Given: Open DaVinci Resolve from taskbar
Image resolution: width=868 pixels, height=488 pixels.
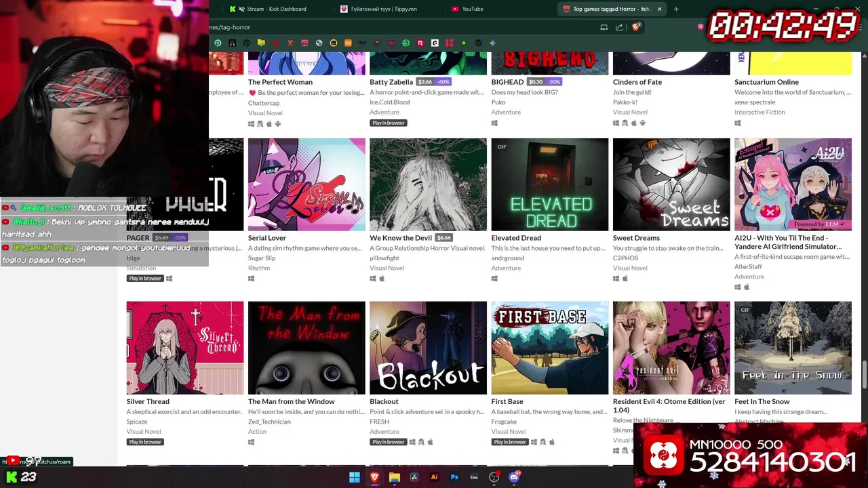Looking at the screenshot, I should pos(414,477).
